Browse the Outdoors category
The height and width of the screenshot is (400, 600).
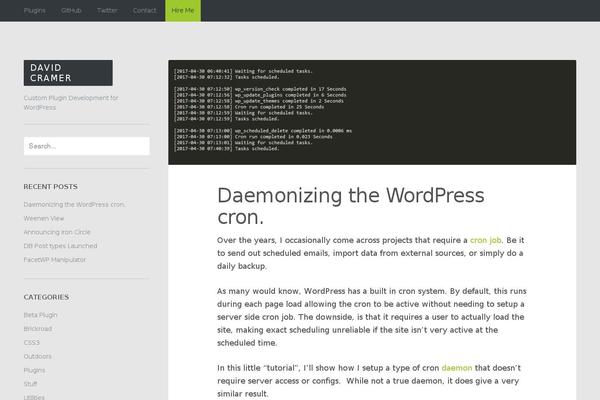[x=38, y=356]
